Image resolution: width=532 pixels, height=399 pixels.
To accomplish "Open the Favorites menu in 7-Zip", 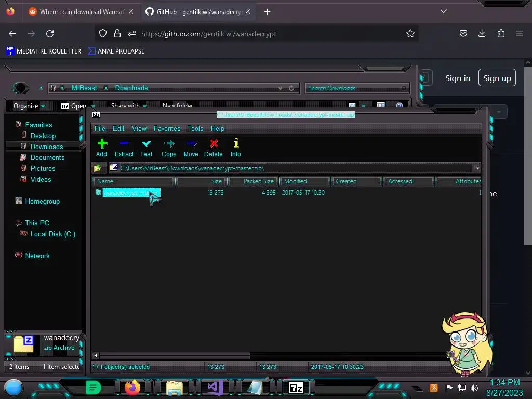I will tap(167, 129).
